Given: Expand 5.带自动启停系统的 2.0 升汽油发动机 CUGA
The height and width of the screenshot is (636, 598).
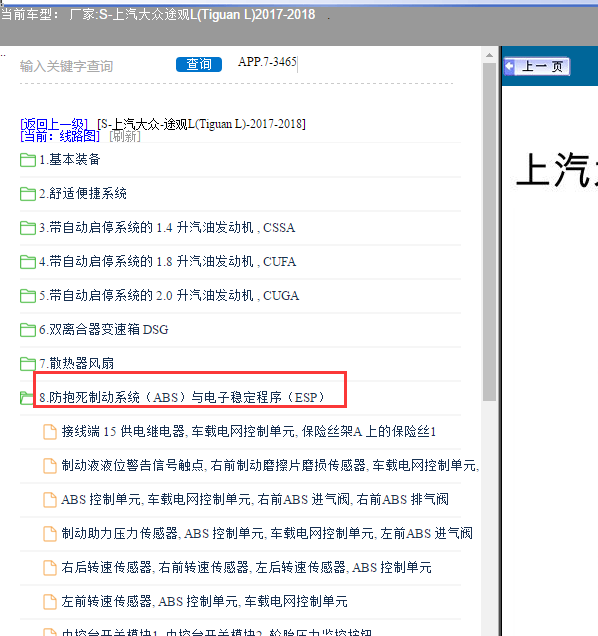Looking at the screenshot, I should point(169,296).
